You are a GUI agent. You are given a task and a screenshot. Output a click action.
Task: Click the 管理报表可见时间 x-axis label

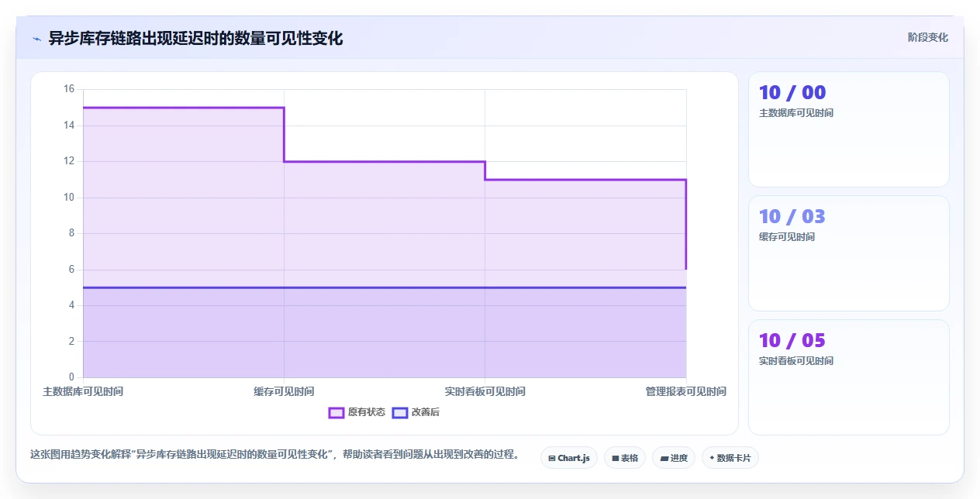point(686,391)
